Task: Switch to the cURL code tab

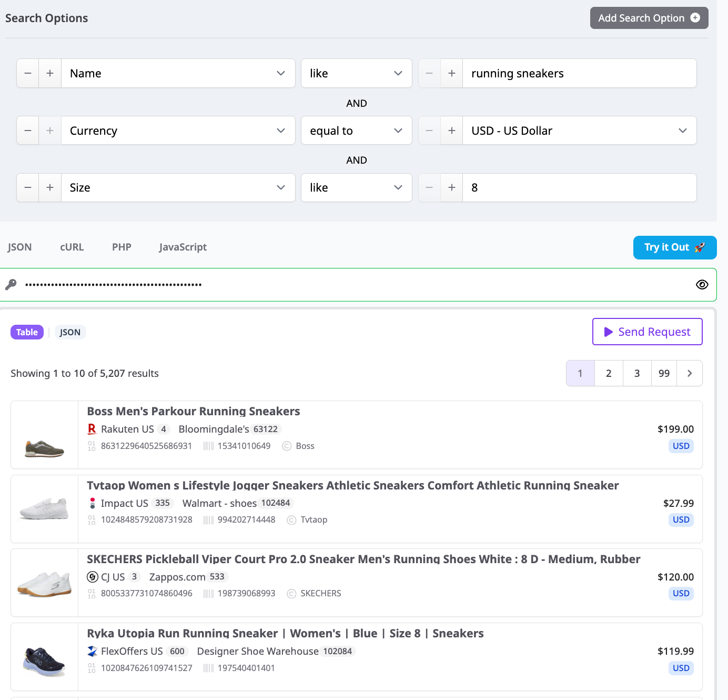Action: point(72,247)
